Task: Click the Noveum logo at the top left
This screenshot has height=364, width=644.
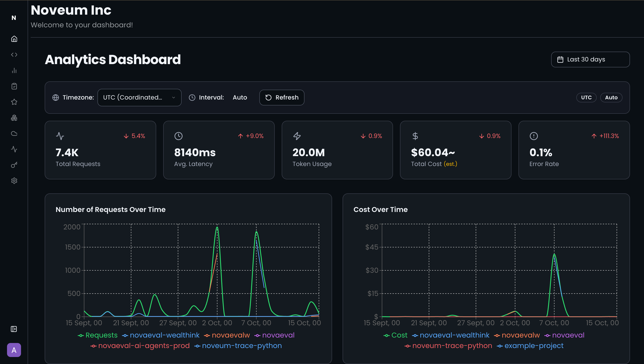Action: [x=14, y=18]
